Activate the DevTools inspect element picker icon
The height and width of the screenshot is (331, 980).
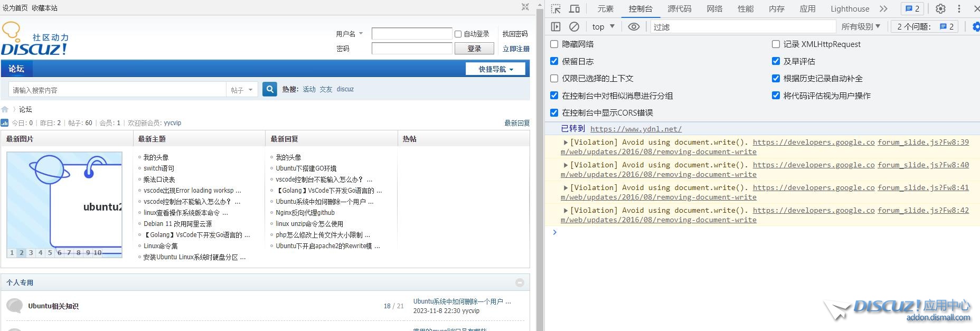(556, 9)
